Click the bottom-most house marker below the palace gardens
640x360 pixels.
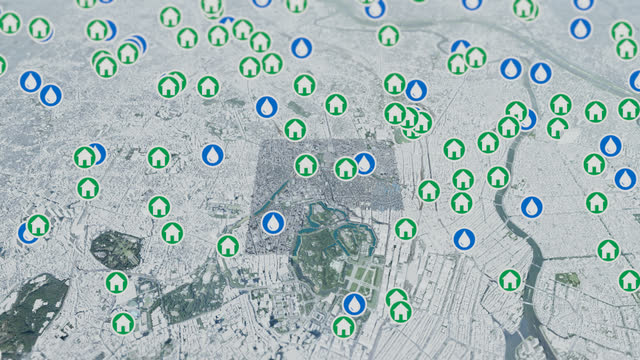point(344,327)
